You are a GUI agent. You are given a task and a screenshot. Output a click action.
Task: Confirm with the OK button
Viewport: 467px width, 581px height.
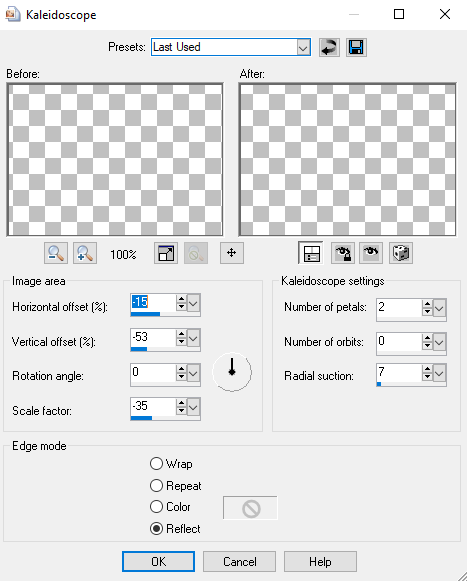pyautogui.click(x=158, y=562)
